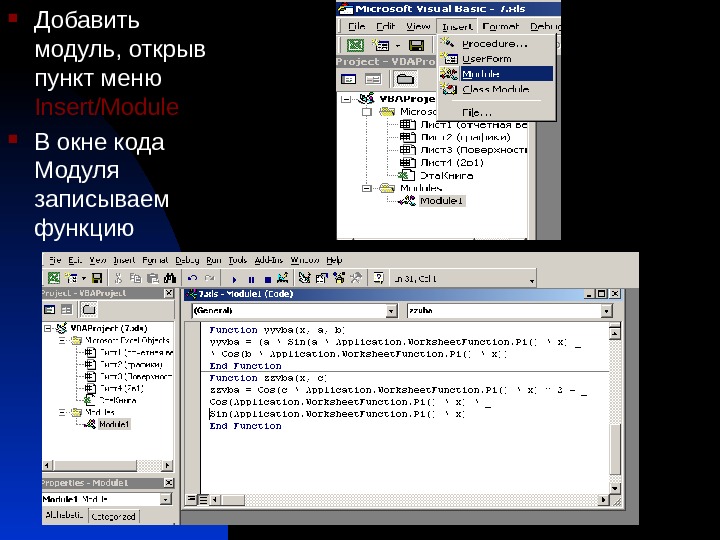Select Module1 in upper project tree
The image size is (720, 540).
[x=442, y=201]
